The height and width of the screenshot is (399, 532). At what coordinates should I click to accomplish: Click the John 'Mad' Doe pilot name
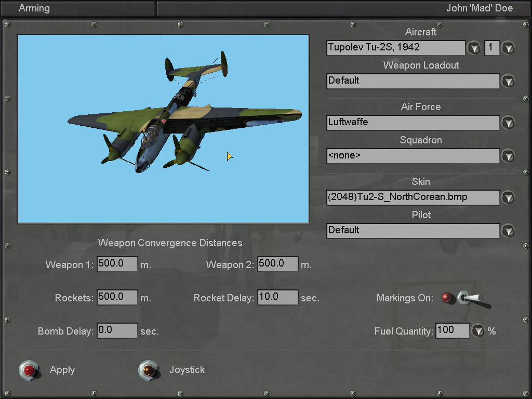480,8
